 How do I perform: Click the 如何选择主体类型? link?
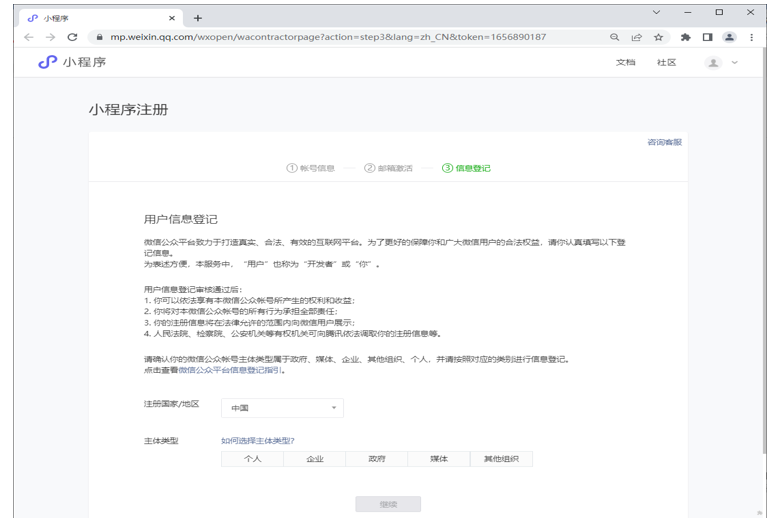click(x=258, y=441)
